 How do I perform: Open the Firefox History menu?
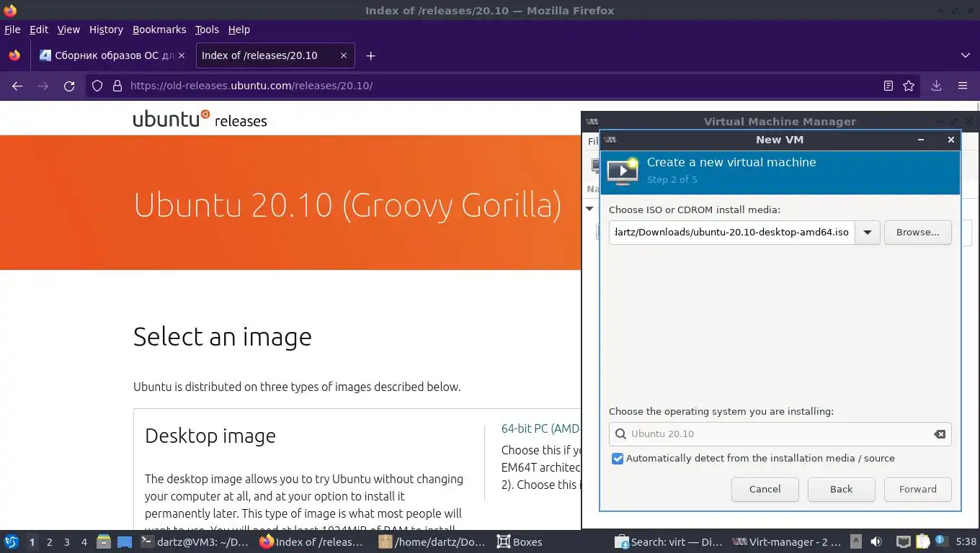(106, 30)
